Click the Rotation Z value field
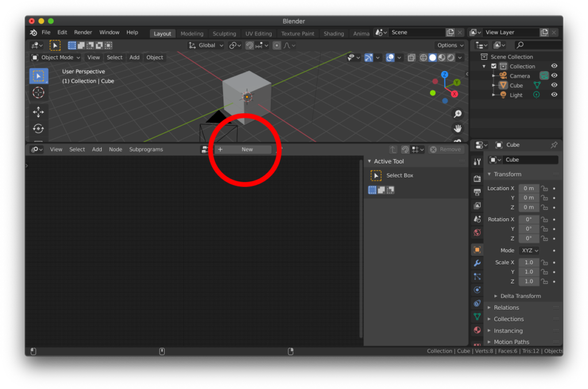The image size is (588, 389). pyautogui.click(x=529, y=238)
